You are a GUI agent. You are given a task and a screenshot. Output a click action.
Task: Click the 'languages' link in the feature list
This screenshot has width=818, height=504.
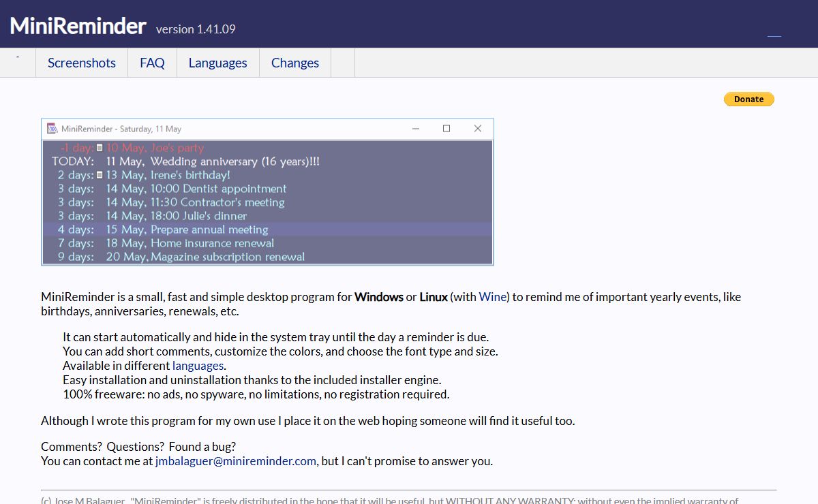[x=198, y=366]
